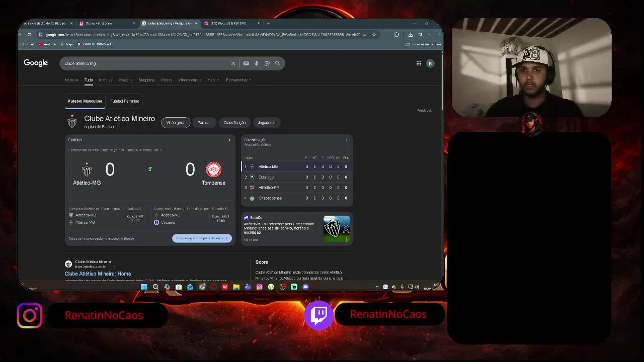Open Clube Atlético Mineiro: Home link

[98, 274]
